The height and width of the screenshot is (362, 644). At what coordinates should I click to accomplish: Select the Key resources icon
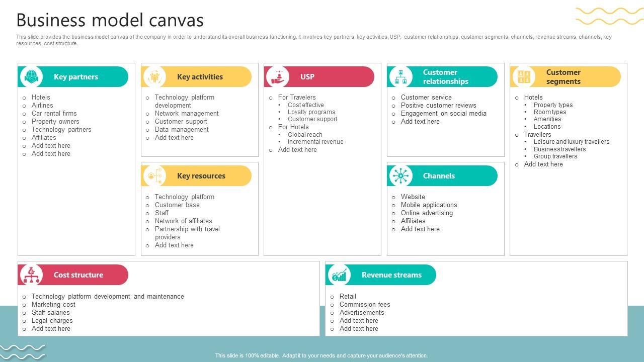(x=154, y=176)
